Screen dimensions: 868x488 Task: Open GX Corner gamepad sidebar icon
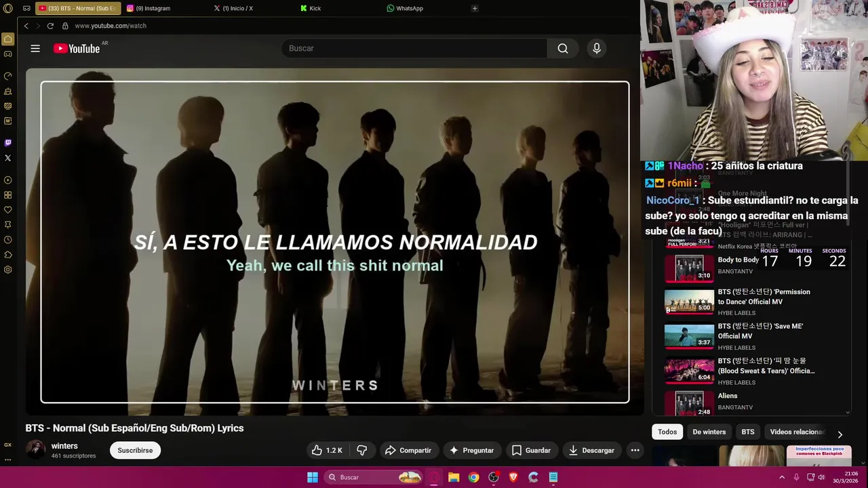click(x=8, y=54)
